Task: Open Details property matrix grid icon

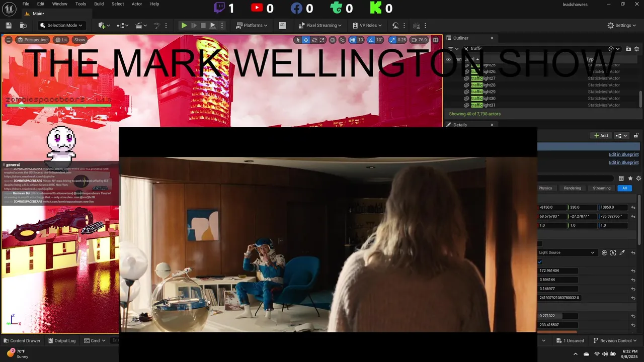Action: [x=621, y=178]
